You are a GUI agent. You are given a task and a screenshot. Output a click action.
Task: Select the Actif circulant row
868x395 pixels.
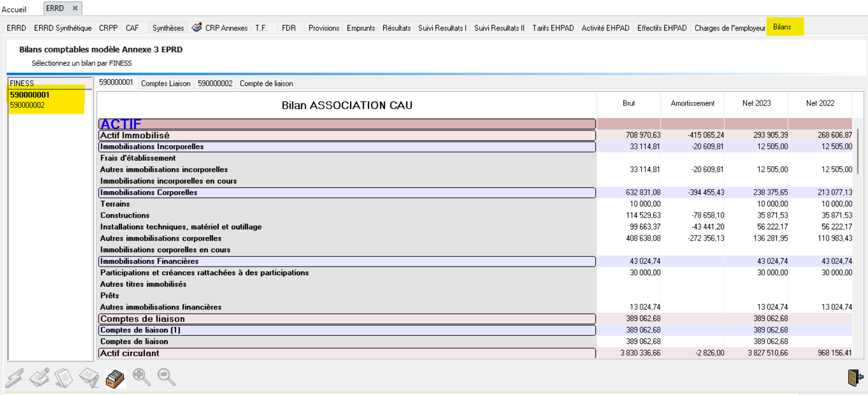(x=347, y=353)
